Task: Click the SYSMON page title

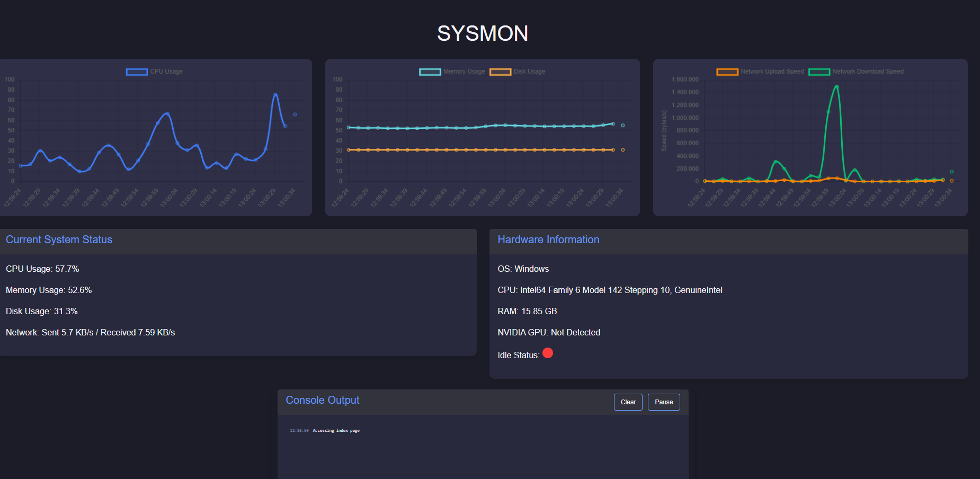Action: pyautogui.click(x=483, y=33)
